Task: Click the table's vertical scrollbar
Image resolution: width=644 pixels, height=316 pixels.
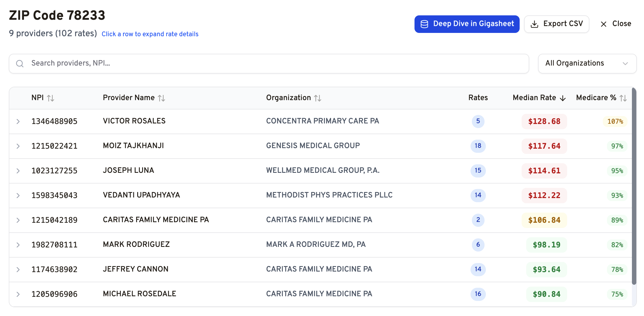Action: click(634, 187)
